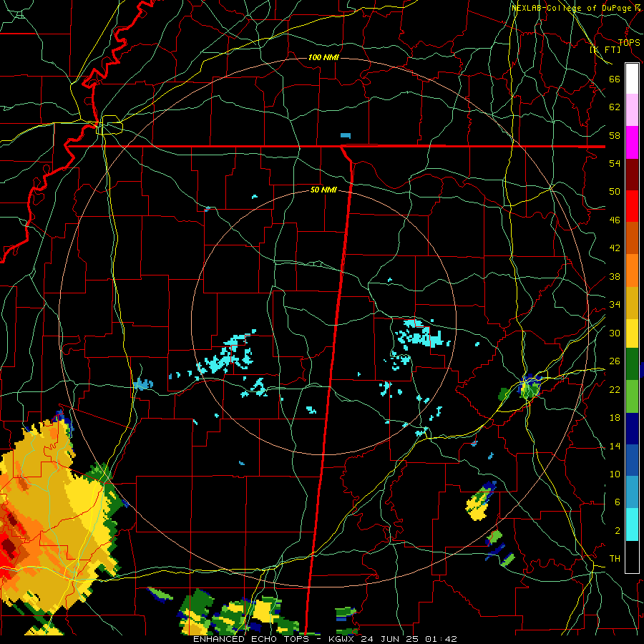This screenshot has width=644, height=644.
Task: Select the 30 legend value
Action: coord(615,333)
